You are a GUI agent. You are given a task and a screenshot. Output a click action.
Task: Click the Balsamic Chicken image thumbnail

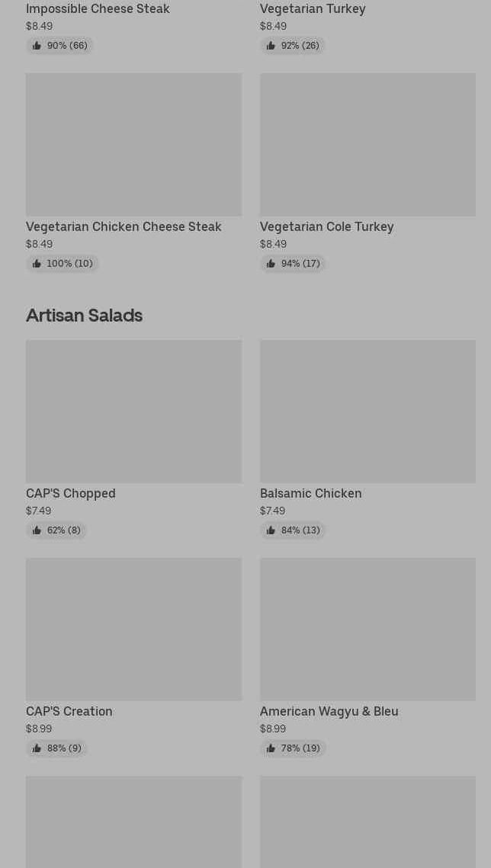coord(367,411)
